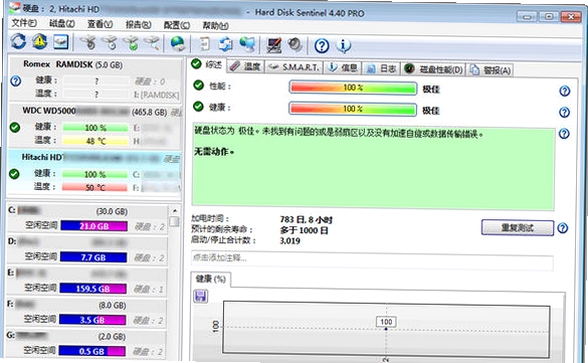Image resolution: width=588 pixels, height=363 pixels.
Task: Click the 21.0 GB free space bar
Action: click(x=94, y=226)
